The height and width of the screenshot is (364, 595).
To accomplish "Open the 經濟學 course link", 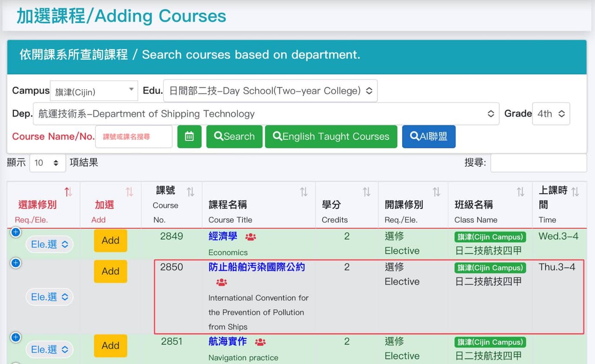I will [x=223, y=236].
